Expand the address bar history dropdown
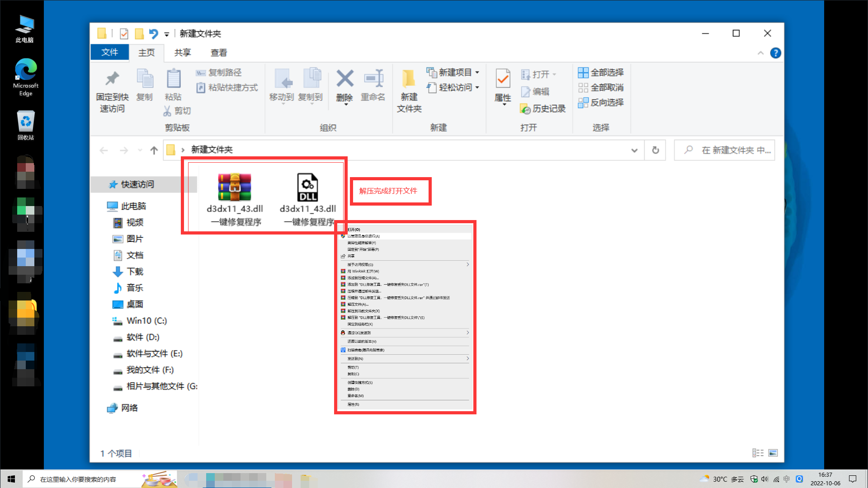 click(x=634, y=150)
